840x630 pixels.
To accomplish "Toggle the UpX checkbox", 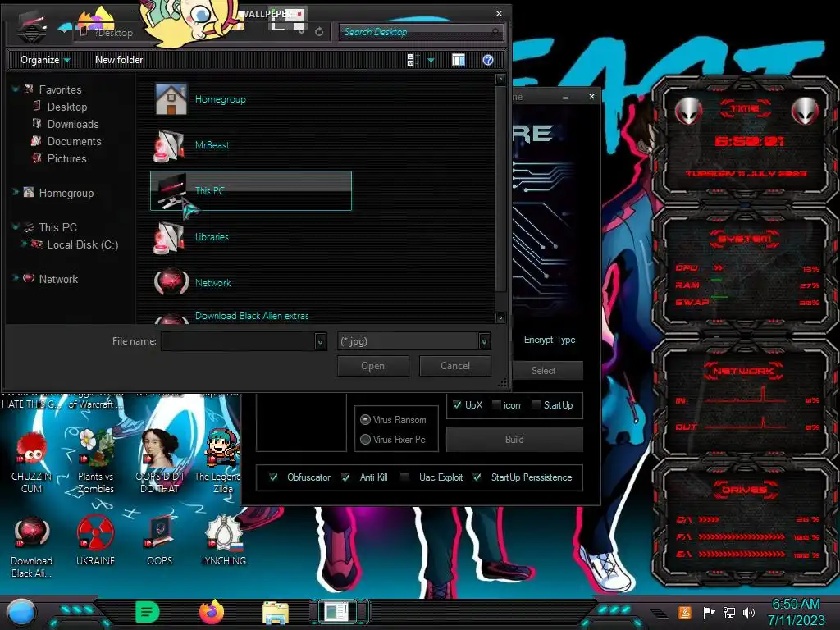I will 457,405.
